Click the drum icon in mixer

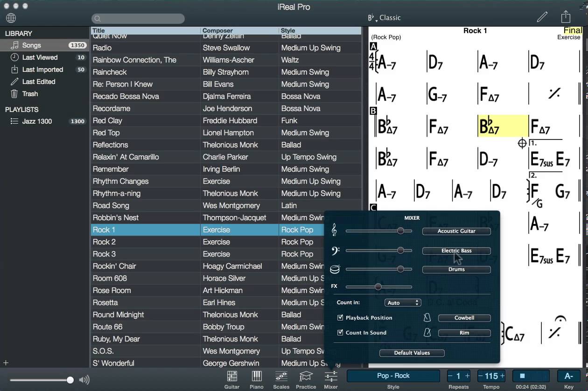click(335, 269)
